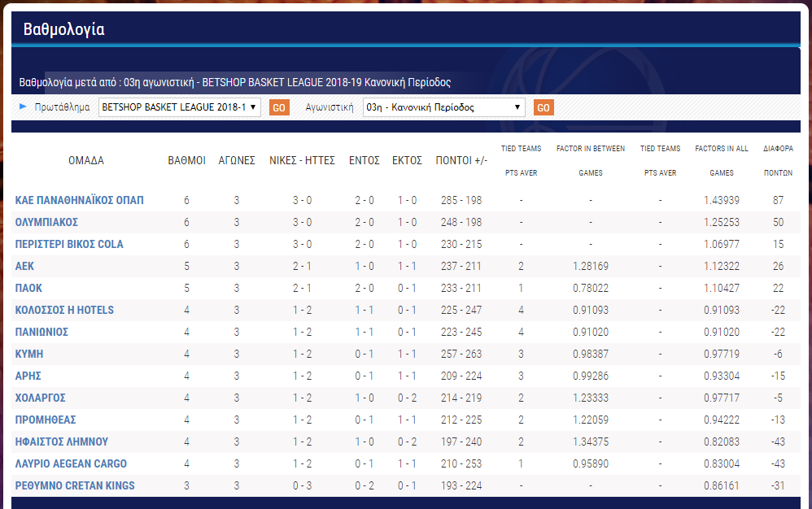Open ΠΡΟΜΗΘΕΑΣ team link
This screenshot has width=812, height=509.
coord(46,420)
